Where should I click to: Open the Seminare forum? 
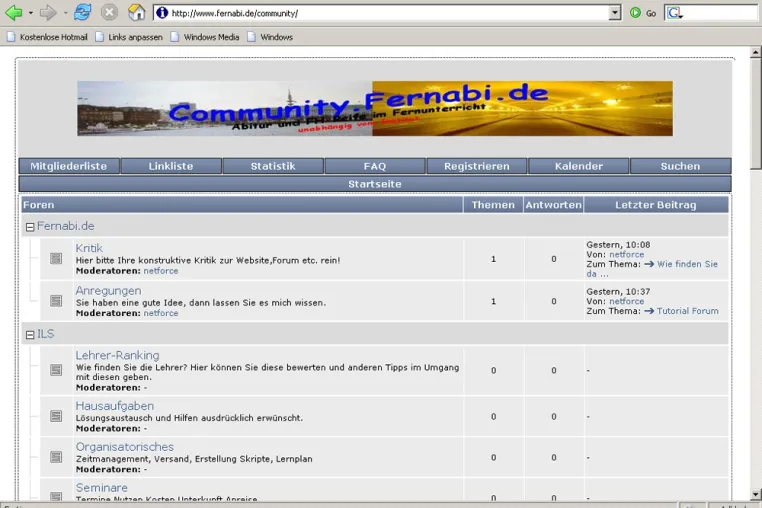click(102, 488)
